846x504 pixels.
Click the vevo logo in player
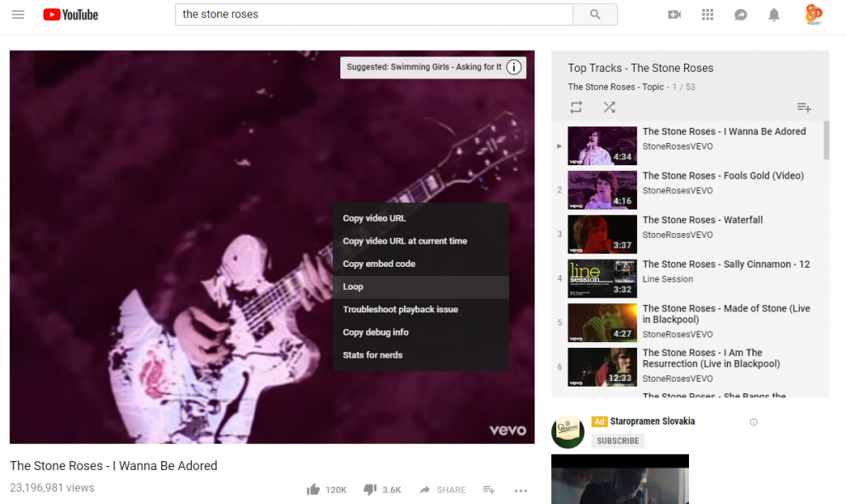[x=507, y=430]
